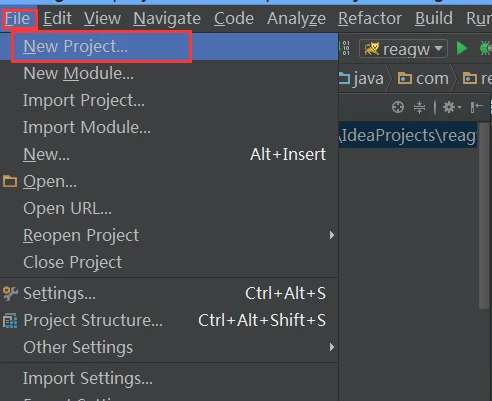The height and width of the screenshot is (401, 492).
Task: Click the collapse all icon
Action: click(419, 107)
